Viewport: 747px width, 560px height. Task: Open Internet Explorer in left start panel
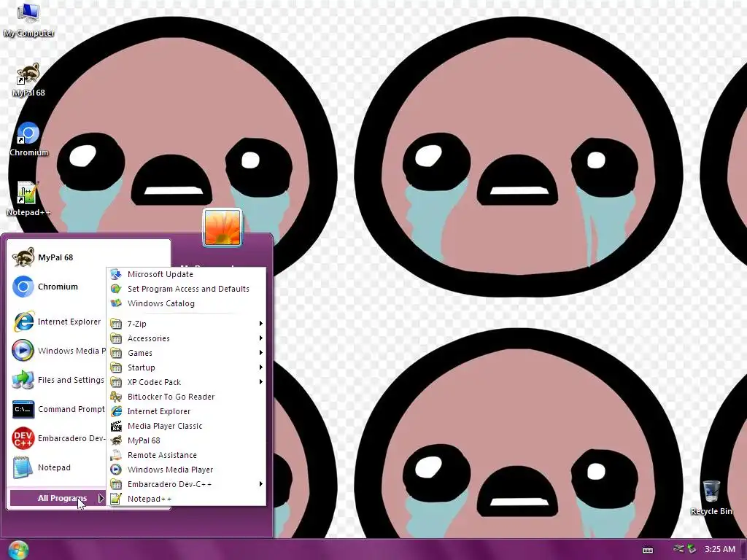(x=57, y=322)
